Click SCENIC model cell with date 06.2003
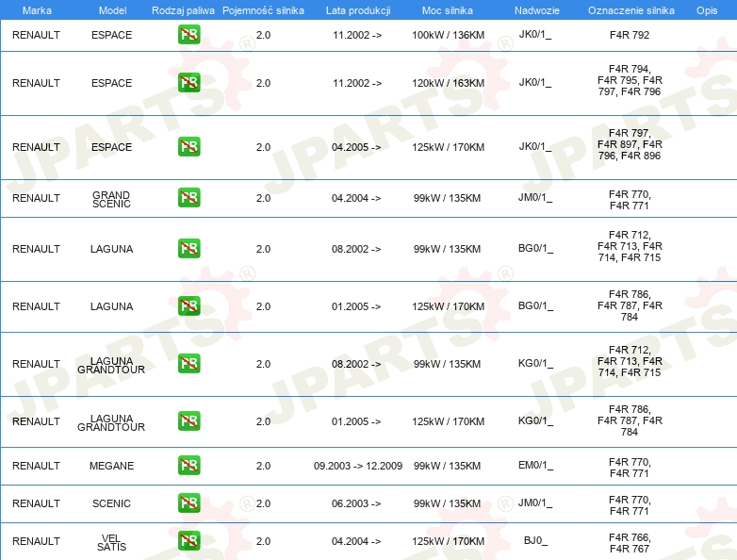This screenshot has width=737, height=560. (111, 503)
